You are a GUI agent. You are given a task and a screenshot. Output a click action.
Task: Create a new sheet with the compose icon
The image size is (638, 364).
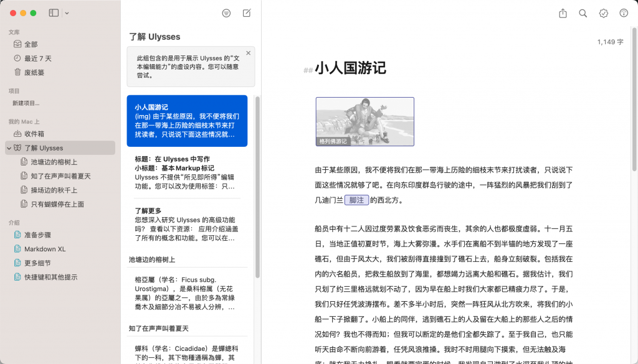(247, 13)
